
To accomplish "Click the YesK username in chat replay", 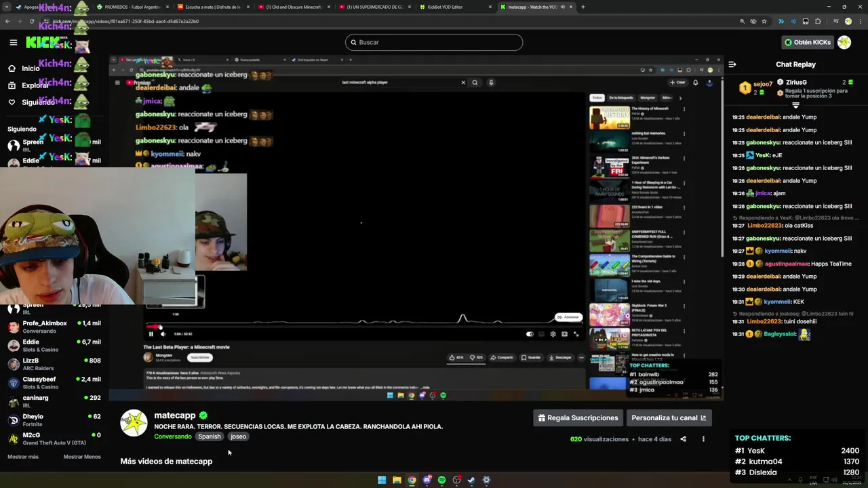I will [x=763, y=155].
